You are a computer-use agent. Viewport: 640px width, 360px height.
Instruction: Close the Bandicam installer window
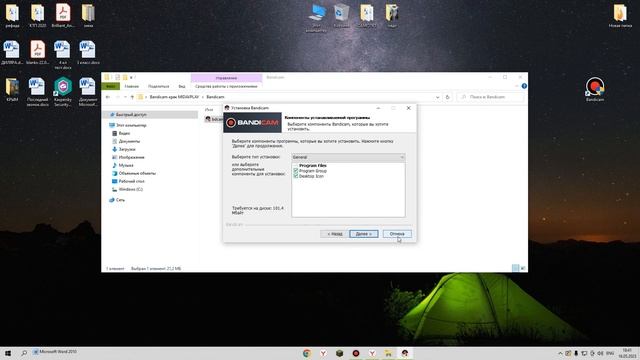pos(409,108)
